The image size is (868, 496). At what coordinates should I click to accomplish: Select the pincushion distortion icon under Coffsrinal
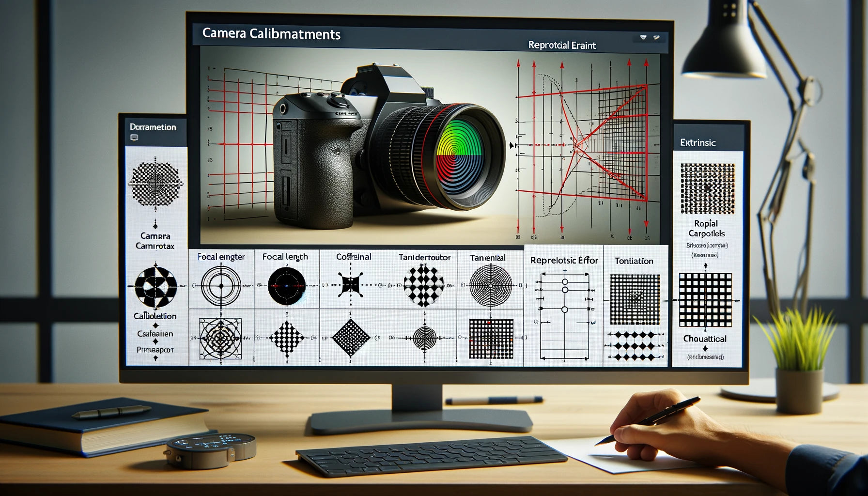351,285
